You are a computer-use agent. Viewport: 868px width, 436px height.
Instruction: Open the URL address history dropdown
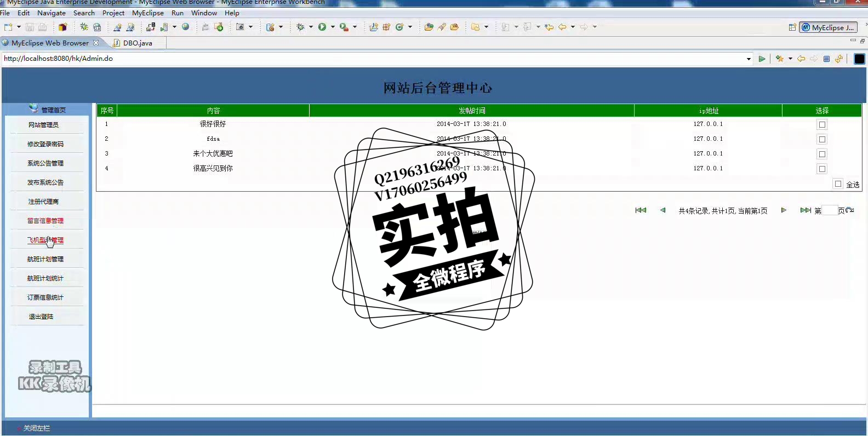749,59
